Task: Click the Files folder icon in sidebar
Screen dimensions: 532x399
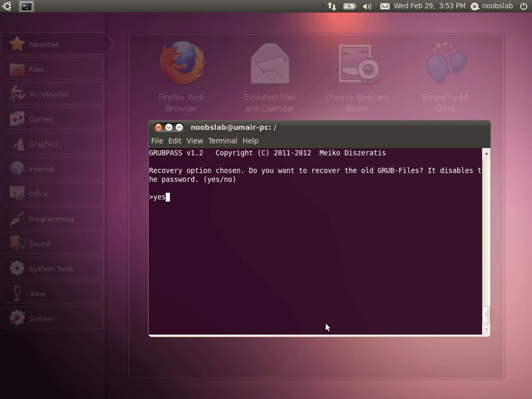Action: (x=17, y=69)
